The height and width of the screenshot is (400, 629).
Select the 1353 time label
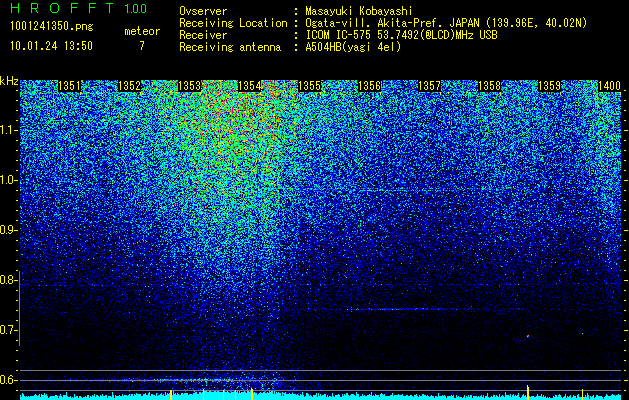(189, 86)
